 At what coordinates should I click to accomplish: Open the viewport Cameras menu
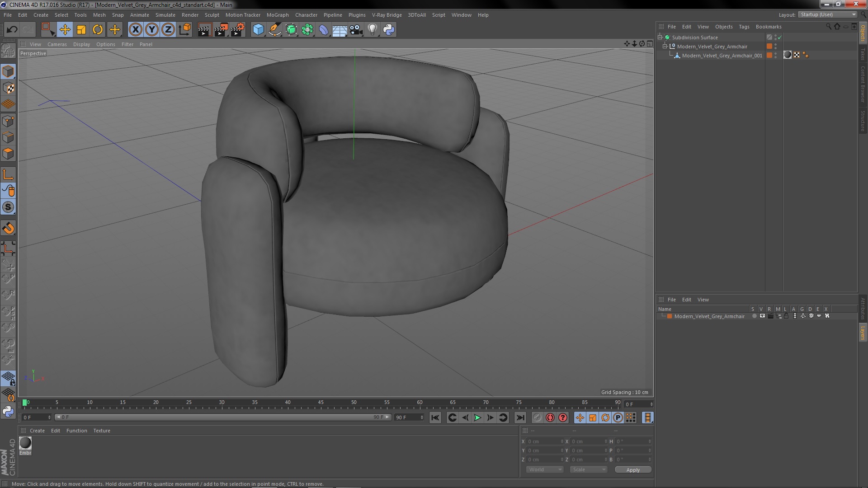point(57,44)
